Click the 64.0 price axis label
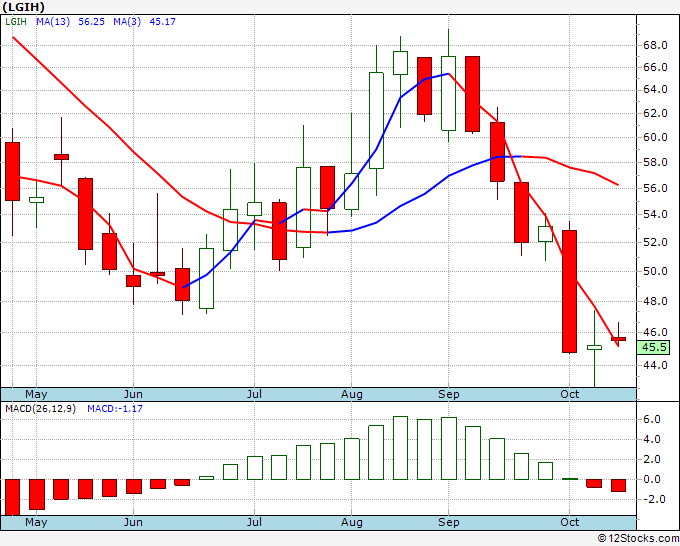 pos(655,89)
